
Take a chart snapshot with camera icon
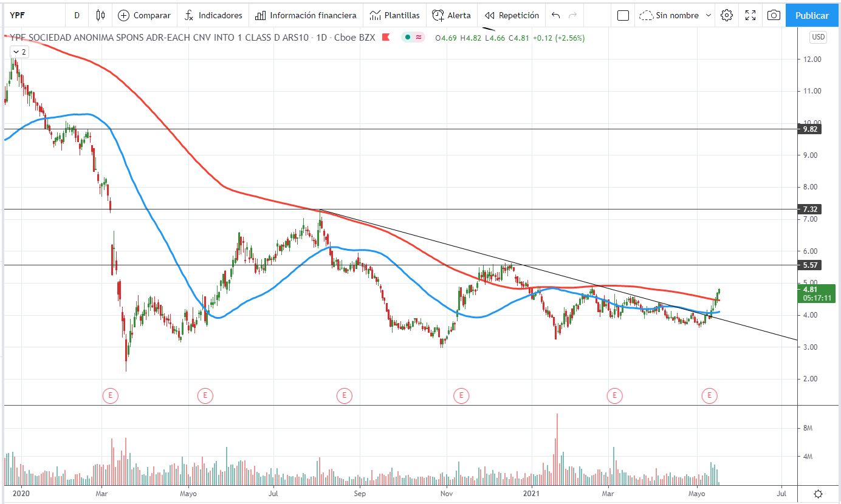pos(774,15)
